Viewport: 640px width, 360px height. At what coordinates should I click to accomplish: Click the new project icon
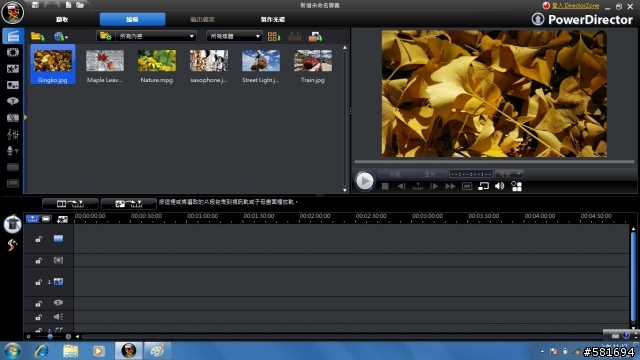click(x=69, y=5)
